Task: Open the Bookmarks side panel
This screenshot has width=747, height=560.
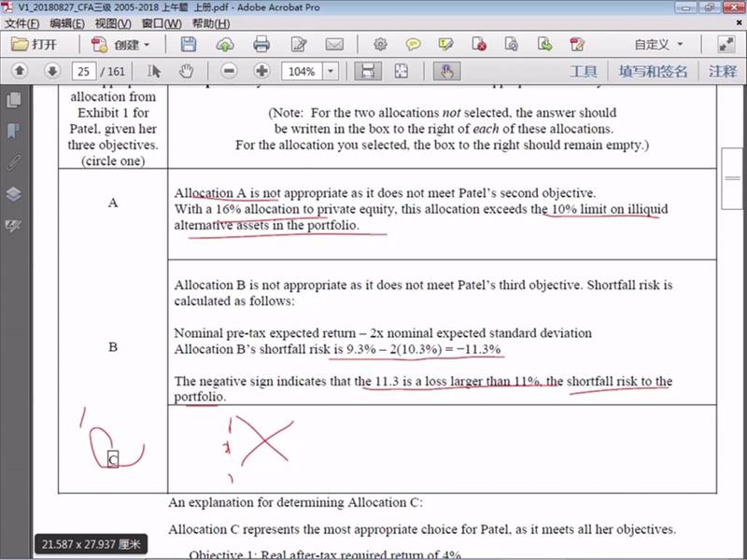Action: [13, 131]
